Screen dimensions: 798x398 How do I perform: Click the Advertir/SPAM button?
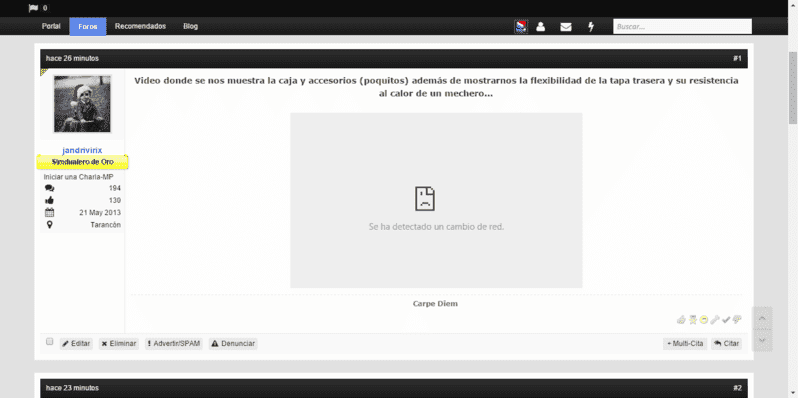174,344
